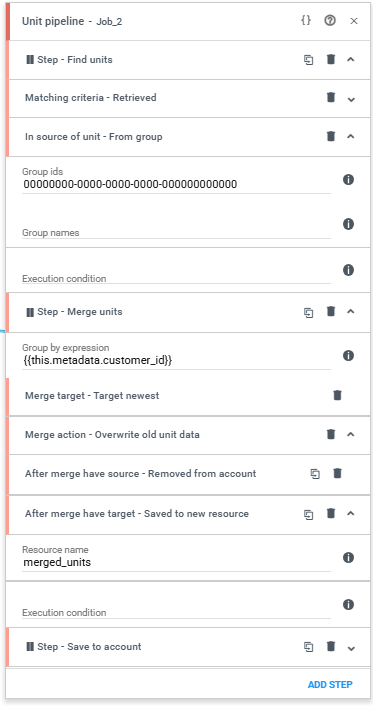Delete the Find units step
The width and height of the screenshot is (373, 706).
(331, 59)
